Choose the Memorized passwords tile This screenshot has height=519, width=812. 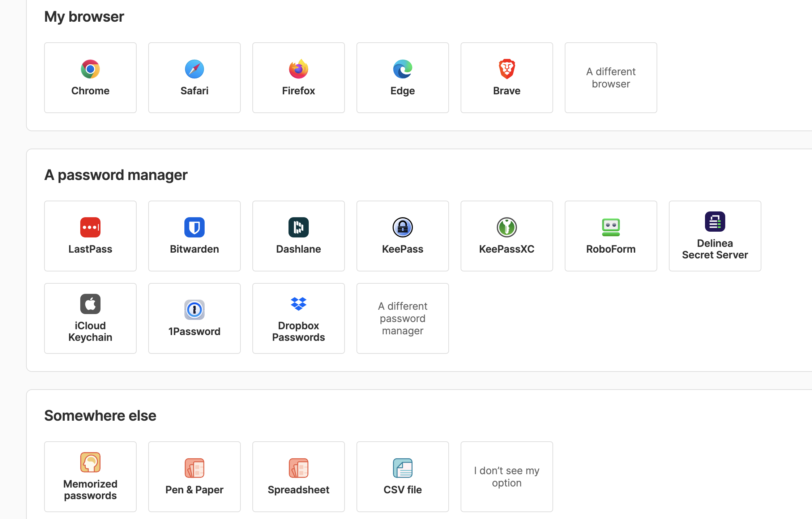90,477
